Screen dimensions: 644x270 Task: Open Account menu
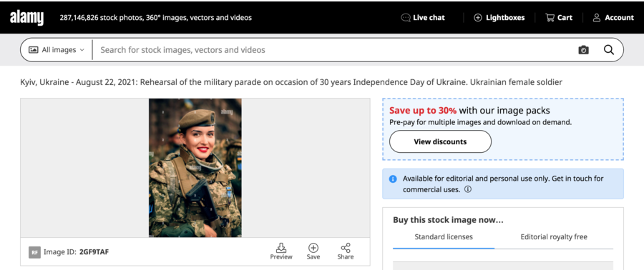coord(613,18)
